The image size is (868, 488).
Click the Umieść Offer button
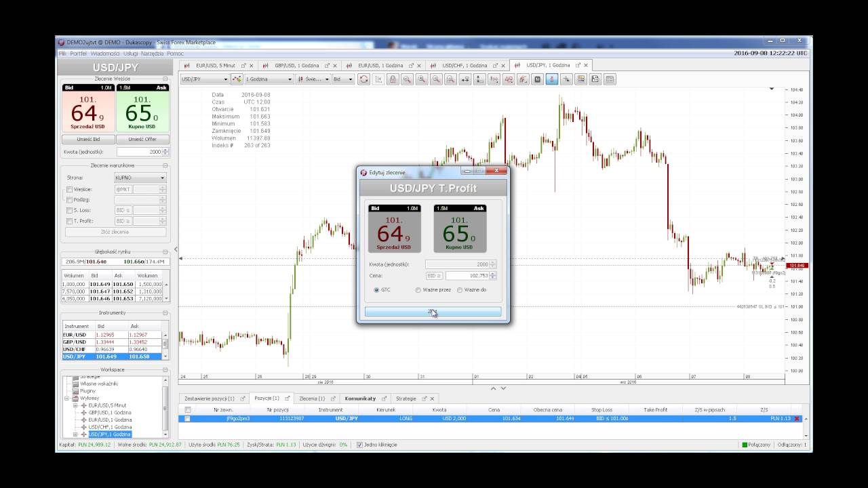pyautogui.click(x=142, y=139)
